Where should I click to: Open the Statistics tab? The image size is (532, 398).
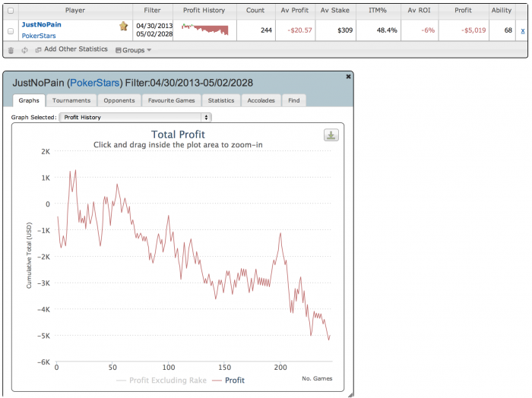(x=221, y=100)
